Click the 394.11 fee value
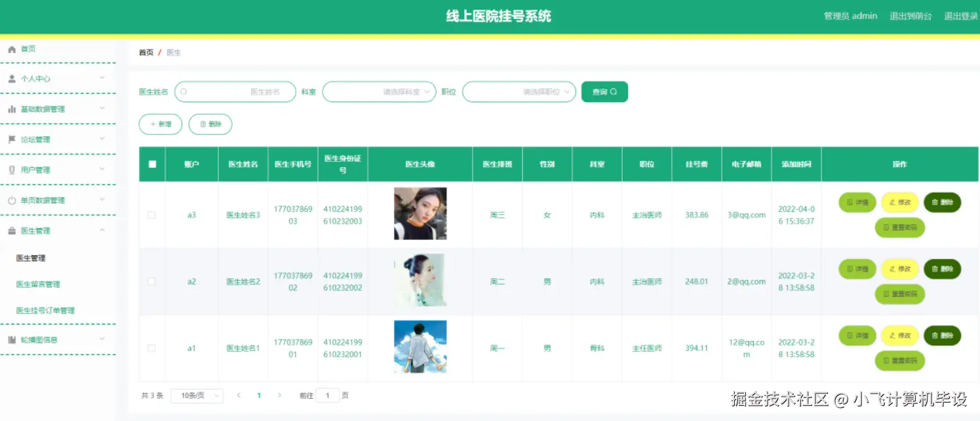 [x=697, y=348]
